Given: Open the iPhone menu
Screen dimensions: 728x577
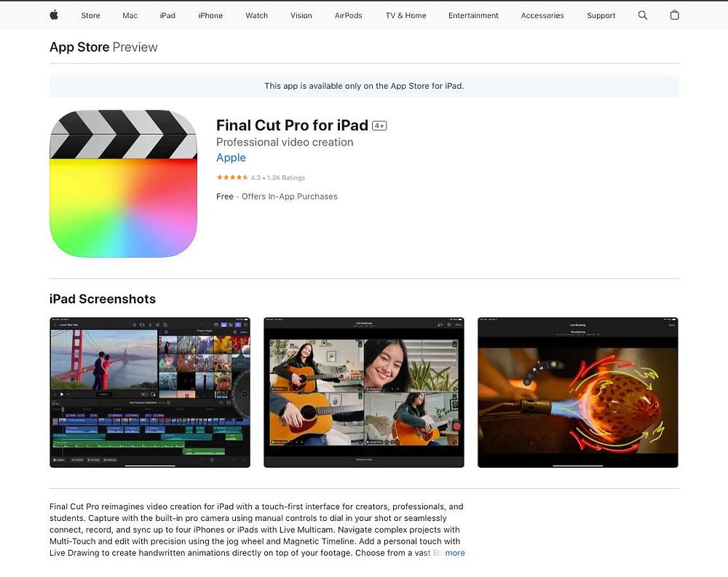Looking at the screenshot, I should (x=210, y=15).
